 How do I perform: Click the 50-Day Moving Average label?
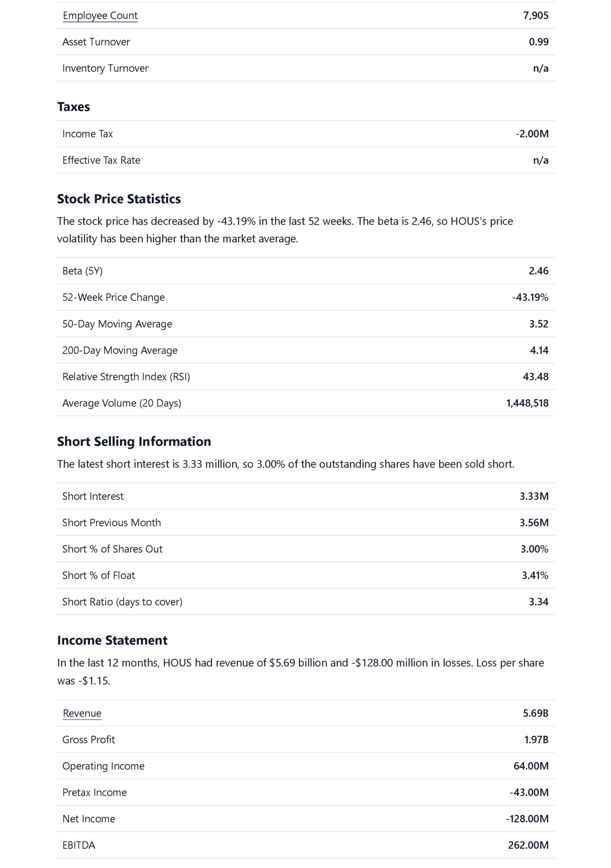coord(117,324)
